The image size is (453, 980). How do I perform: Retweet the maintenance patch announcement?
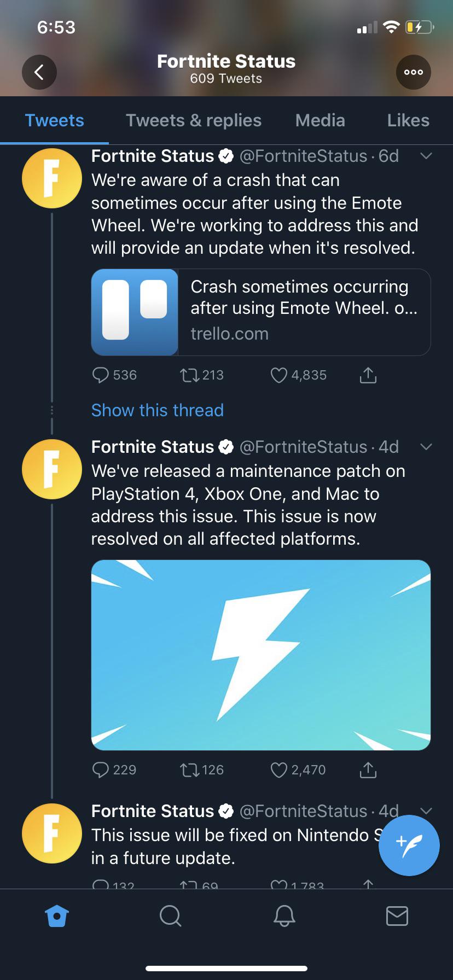(x=190, y=769)
